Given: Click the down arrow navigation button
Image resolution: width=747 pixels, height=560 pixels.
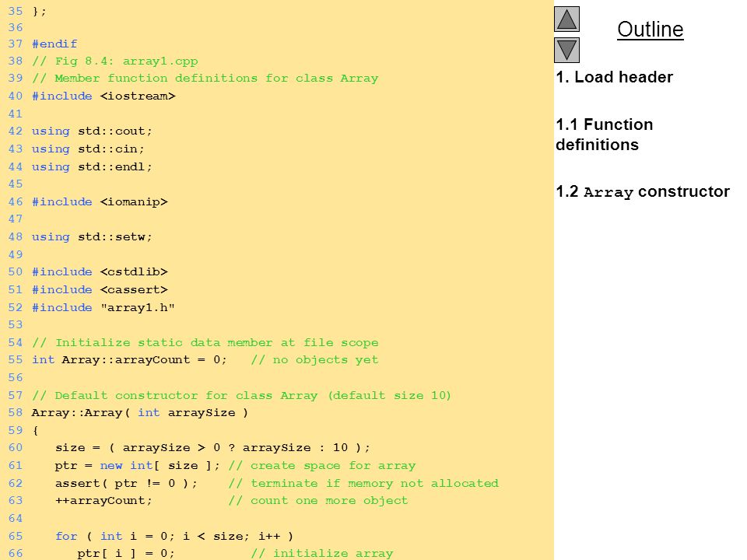Looking at the screenshot, I should tap(566, 50).
